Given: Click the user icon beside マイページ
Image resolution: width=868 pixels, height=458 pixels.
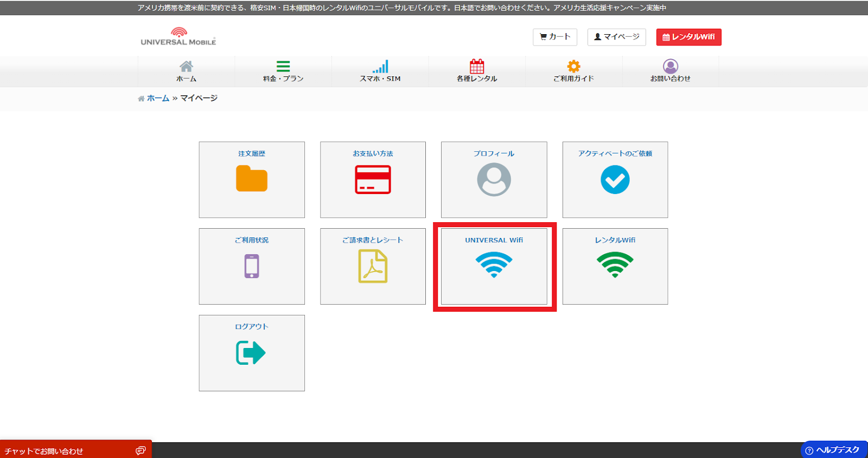Looking at the screenshot, I should pos(598,37).
